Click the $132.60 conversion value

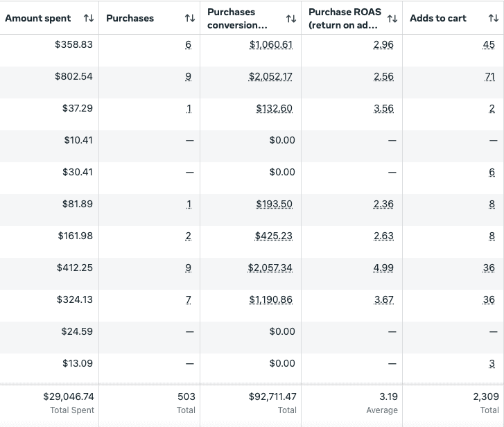274,109
